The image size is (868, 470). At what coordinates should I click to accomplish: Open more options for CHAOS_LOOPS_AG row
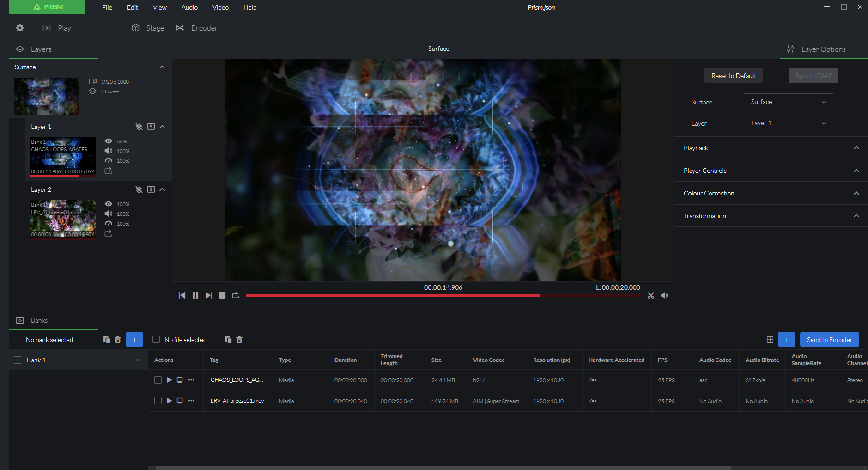coord(191,380)
